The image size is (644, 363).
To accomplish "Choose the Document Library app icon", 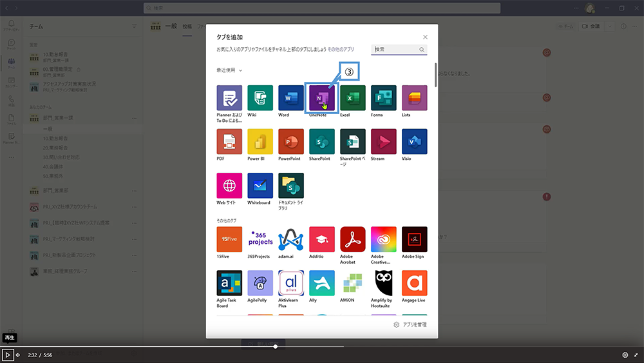I will click(291, 186).
